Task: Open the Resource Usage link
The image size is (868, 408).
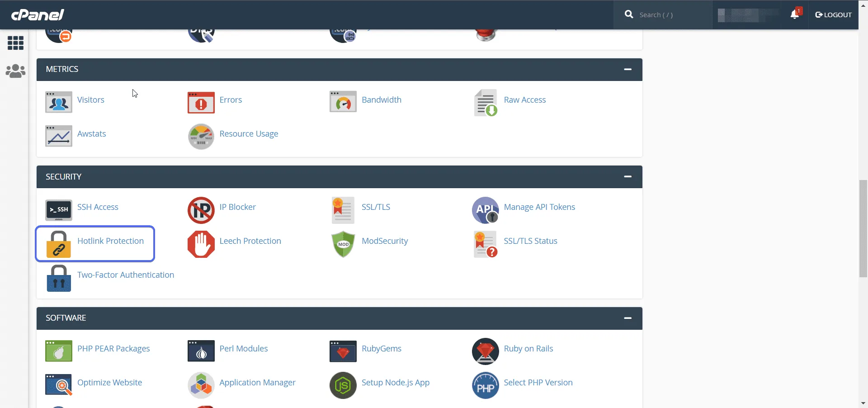Action: [249, 134]
